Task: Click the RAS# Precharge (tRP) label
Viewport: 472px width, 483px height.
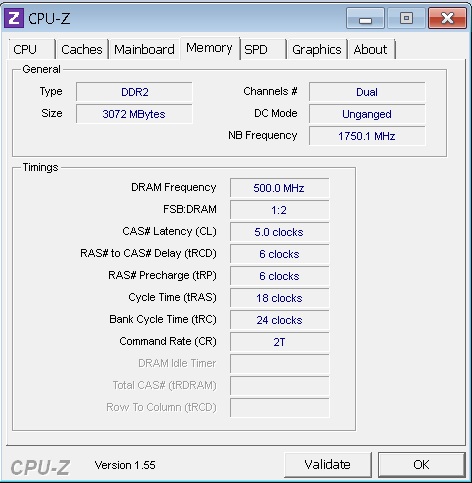Action: 162,275
